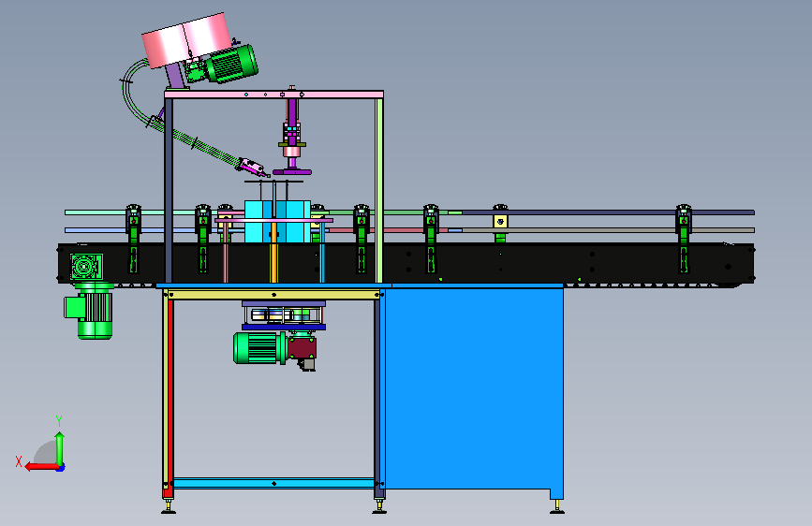Select the cyan bottom crossbar of the frame
The width and height of the screenshot is (812, 526).
[274, 483]
